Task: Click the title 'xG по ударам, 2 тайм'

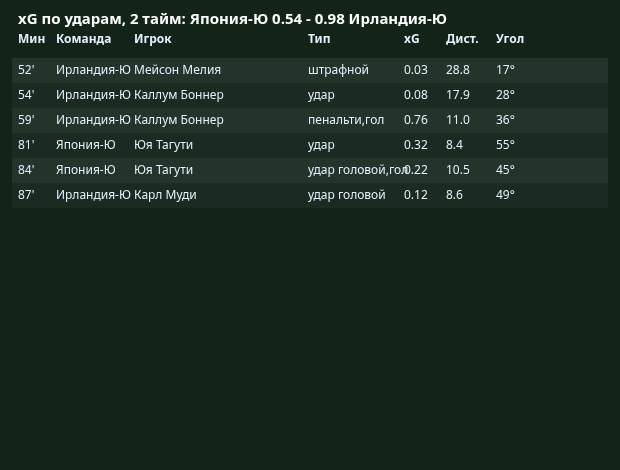Action: 102,19
